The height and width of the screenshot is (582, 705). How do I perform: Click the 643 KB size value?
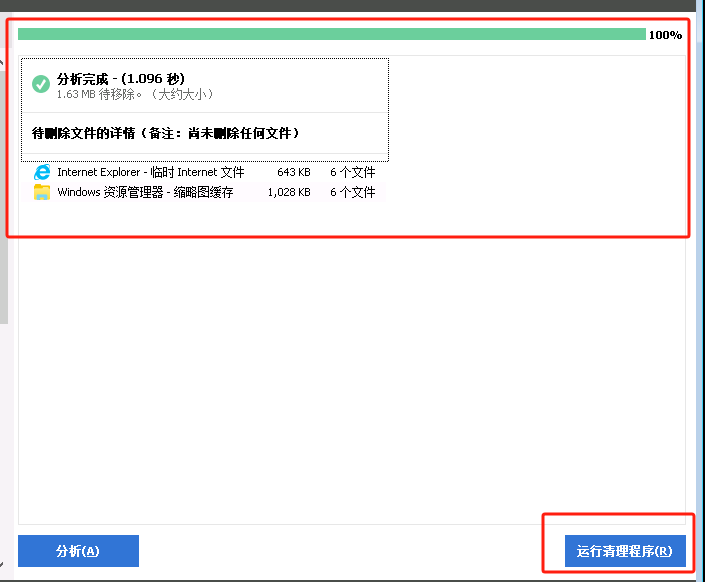point(293,173)
